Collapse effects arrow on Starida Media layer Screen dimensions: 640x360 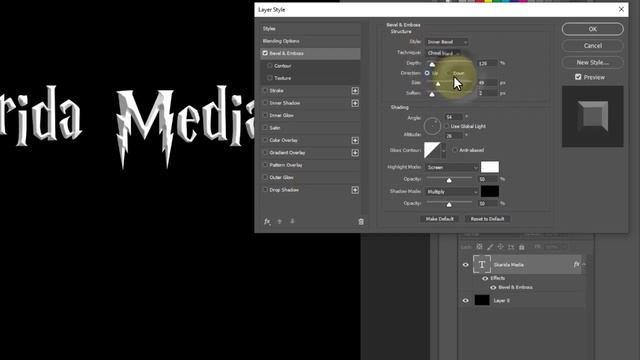point(584,264)
